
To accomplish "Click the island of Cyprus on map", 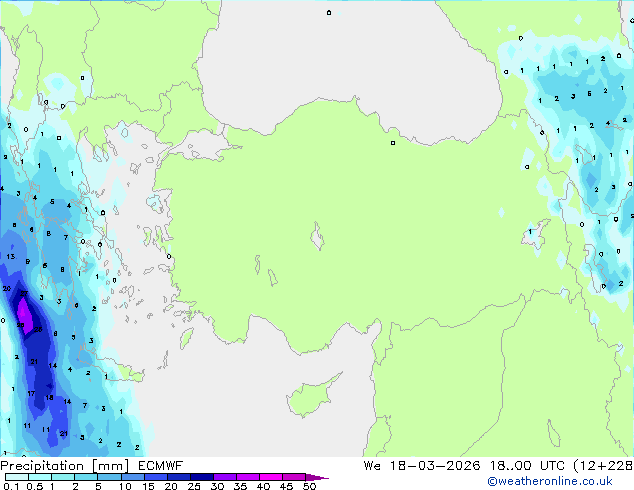I will tap(311, 397).
